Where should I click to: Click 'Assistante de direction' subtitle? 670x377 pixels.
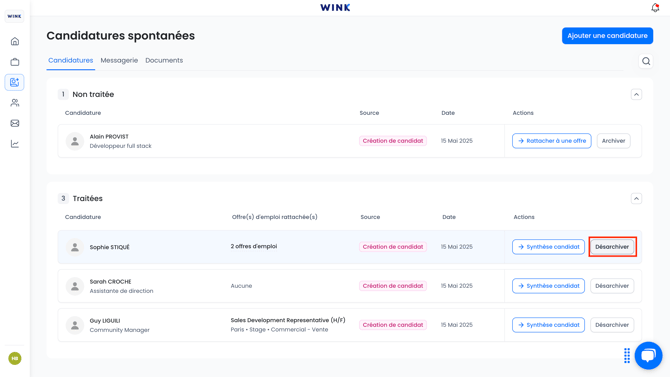121,291
